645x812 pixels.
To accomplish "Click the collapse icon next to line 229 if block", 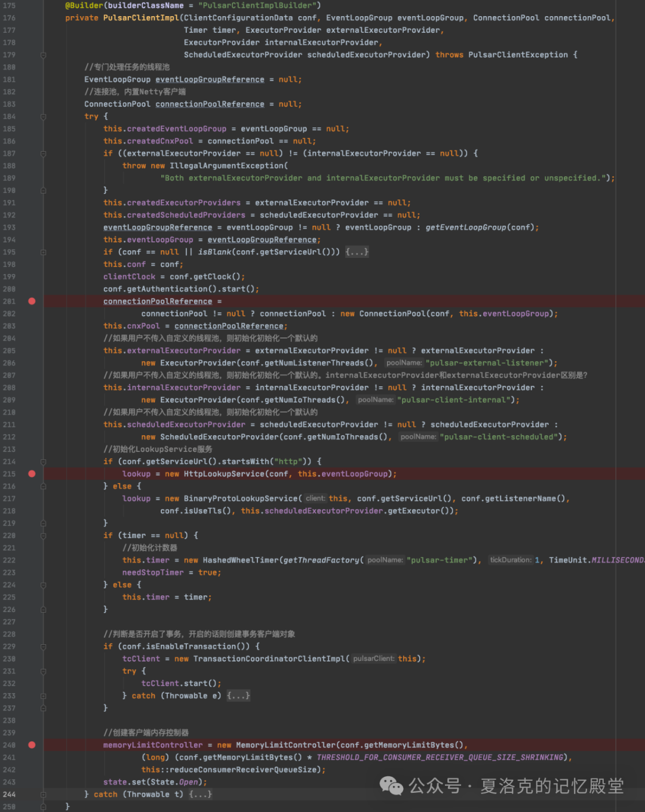I will [x=42, y=646].
